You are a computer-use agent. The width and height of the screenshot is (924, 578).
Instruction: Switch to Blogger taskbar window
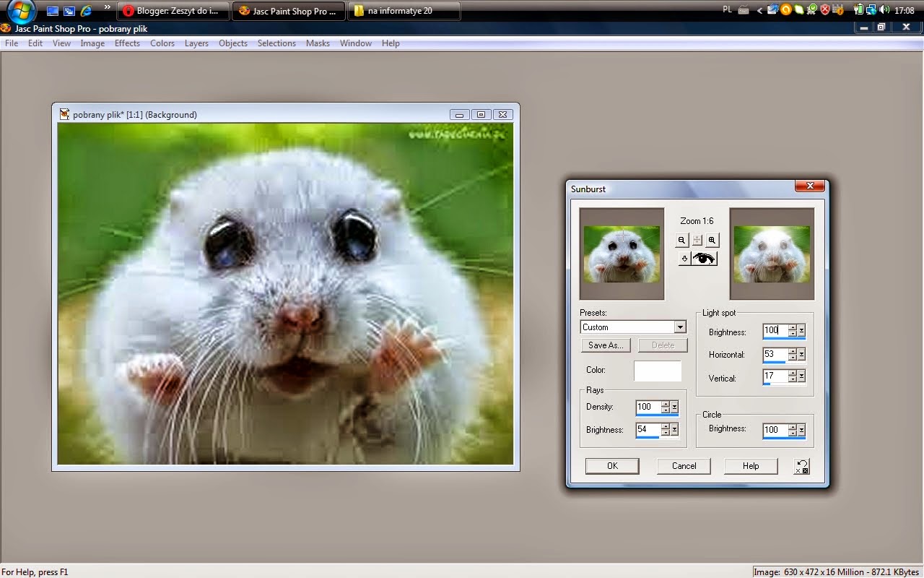[x=173, y=11]
